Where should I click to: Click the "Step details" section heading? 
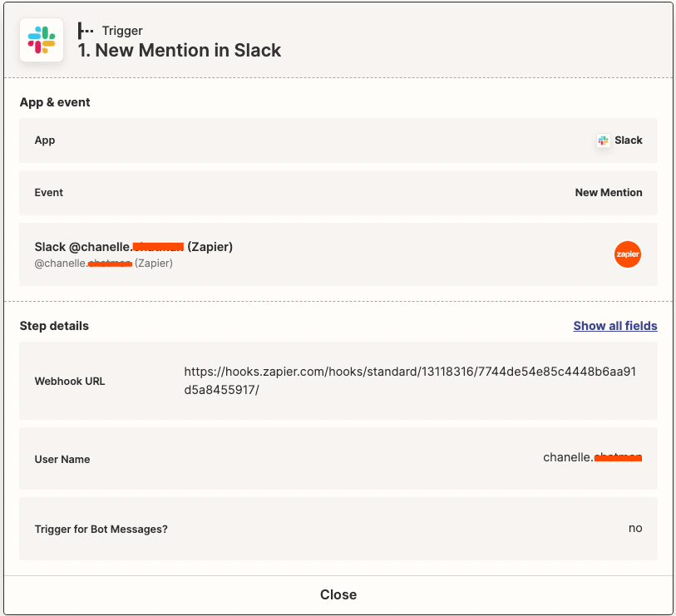54,326
